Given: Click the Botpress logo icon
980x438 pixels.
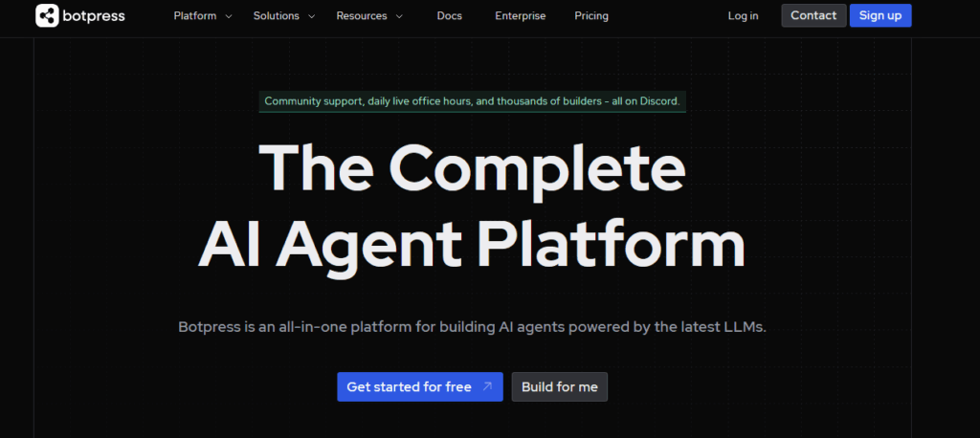Looking at the screenshot, I should coord(48,15).
